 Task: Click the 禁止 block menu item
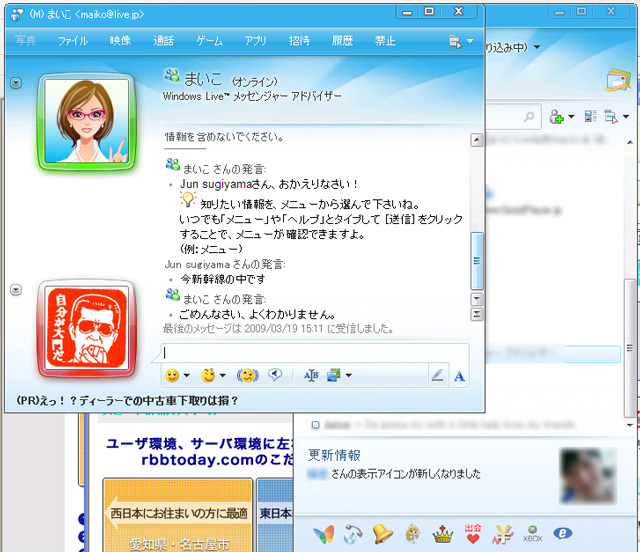[x=385, y=40]
